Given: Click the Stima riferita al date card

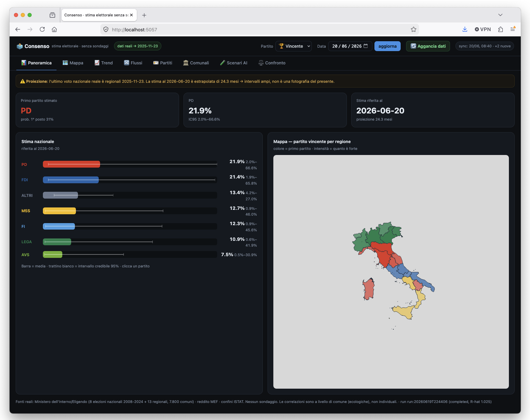Looking at the screenshot, I should pyautogui.click(x=433, y=110).
